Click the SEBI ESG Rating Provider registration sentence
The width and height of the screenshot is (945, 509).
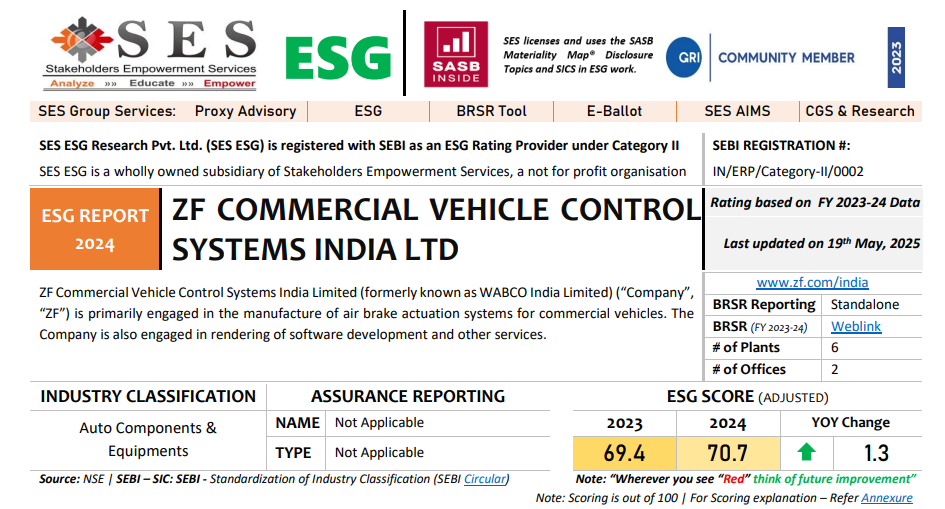point(359,146)
